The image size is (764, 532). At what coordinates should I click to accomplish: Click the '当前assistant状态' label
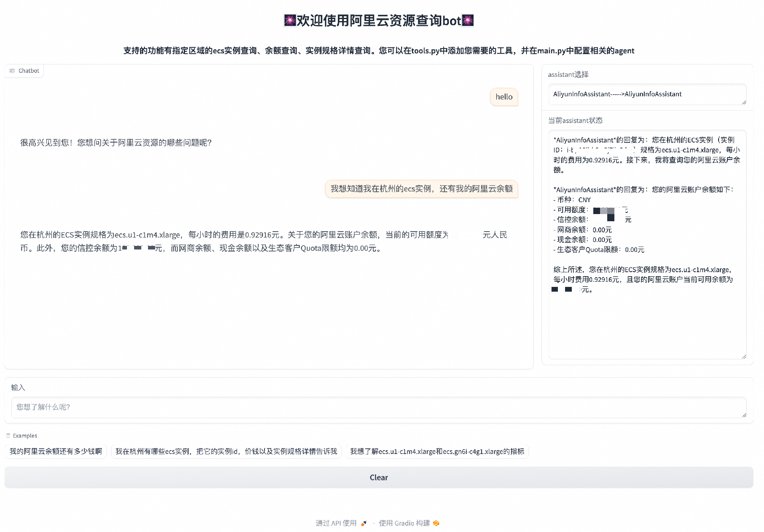(x=575, y=121)
